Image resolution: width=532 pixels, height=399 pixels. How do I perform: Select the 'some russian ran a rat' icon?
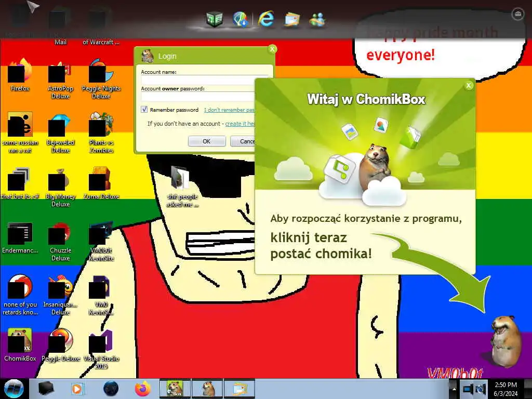pos(20,133)
